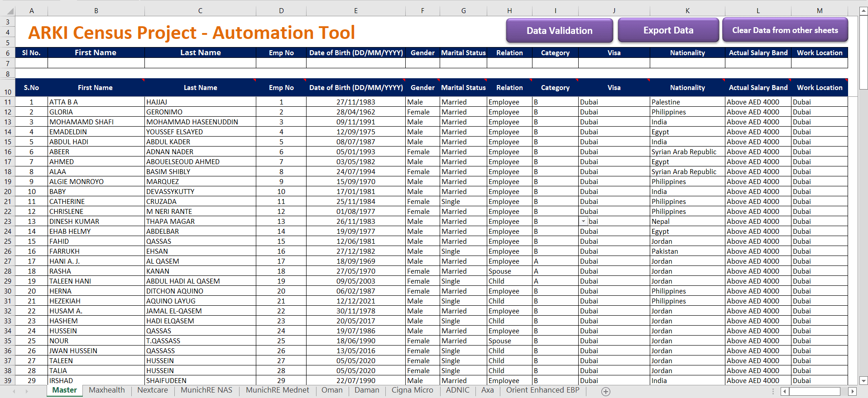Open the Visa cell dropdown arrow in row 23
Screen dimensions: 868x398
(584, 222)
